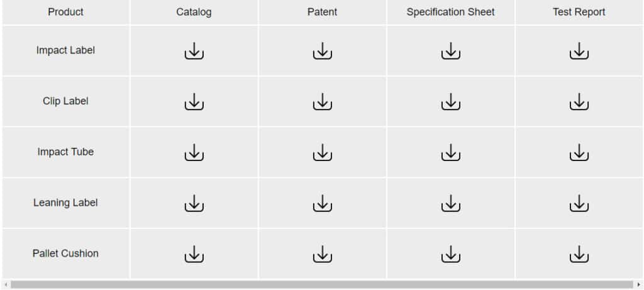The image size is (644, 290).
Task: Download the Impact Label test report
Action: tap(579, 50)
